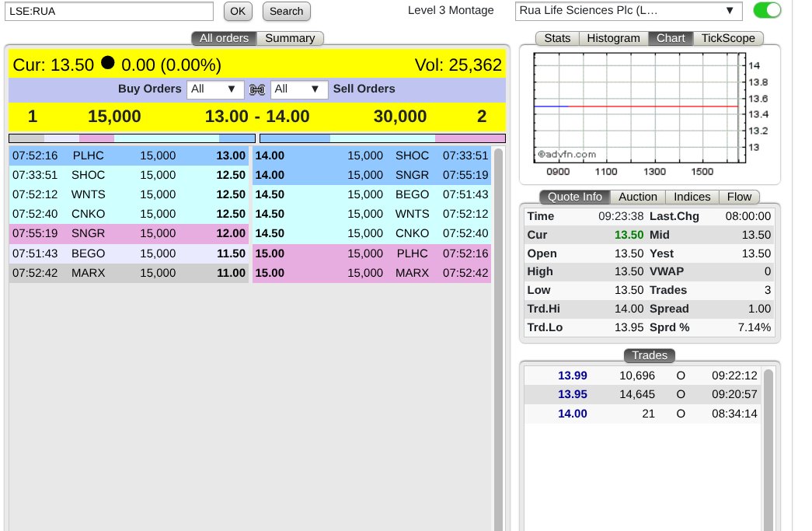812x531 pixels.
Task: Select PLHC sell order at 15.00
Action: 372,253
